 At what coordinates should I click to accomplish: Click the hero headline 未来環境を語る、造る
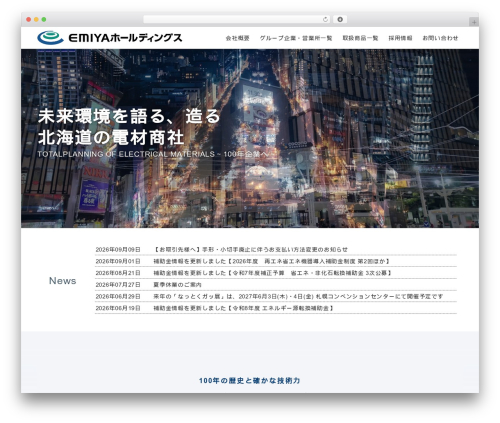pyautogui.click(x=129, y=116)
